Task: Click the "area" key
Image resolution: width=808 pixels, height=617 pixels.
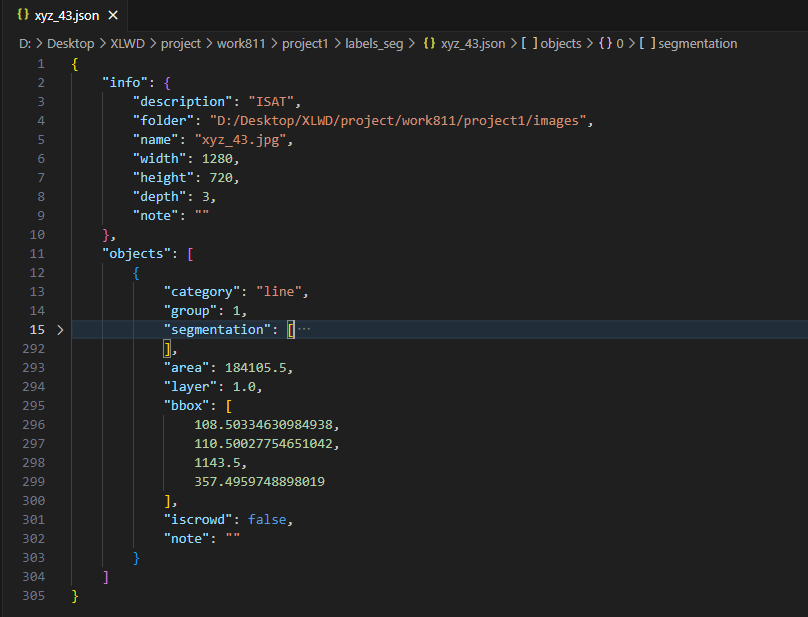Action: click(187, 368)
